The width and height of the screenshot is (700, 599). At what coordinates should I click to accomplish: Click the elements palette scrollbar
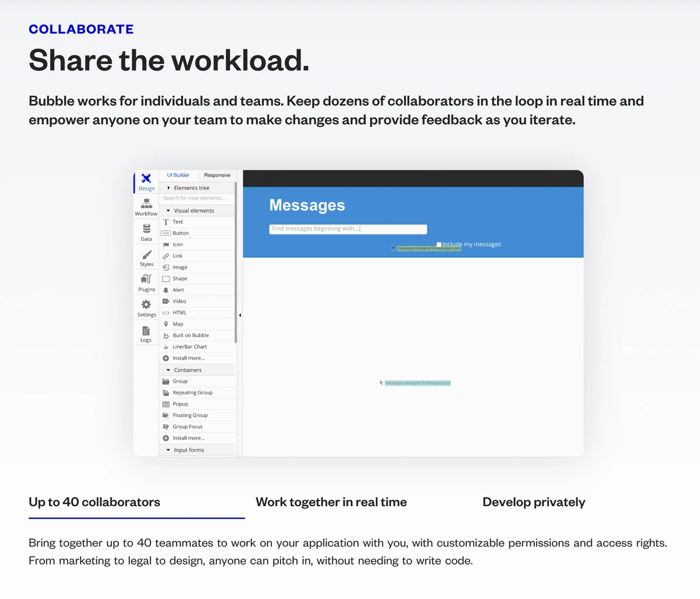236,262
